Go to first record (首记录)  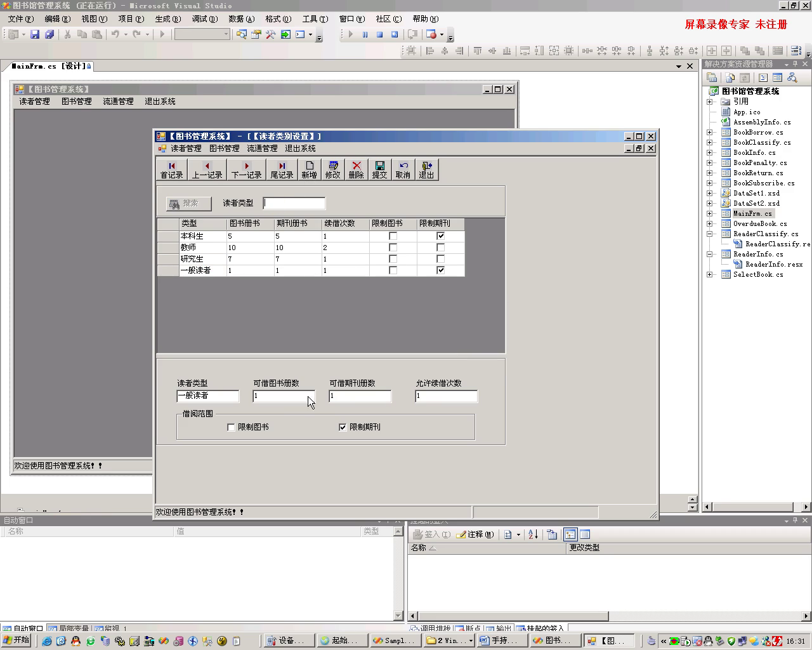tap(172, 169)
